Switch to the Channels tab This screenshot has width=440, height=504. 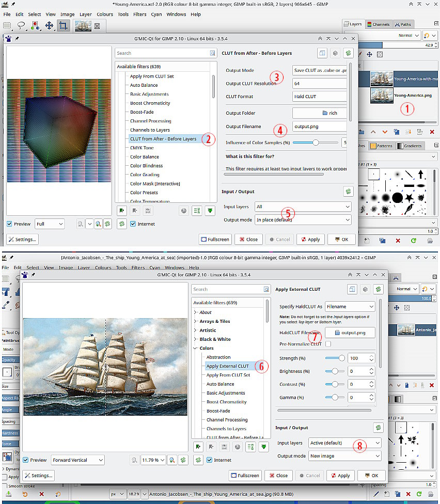(x=378, y=24)
